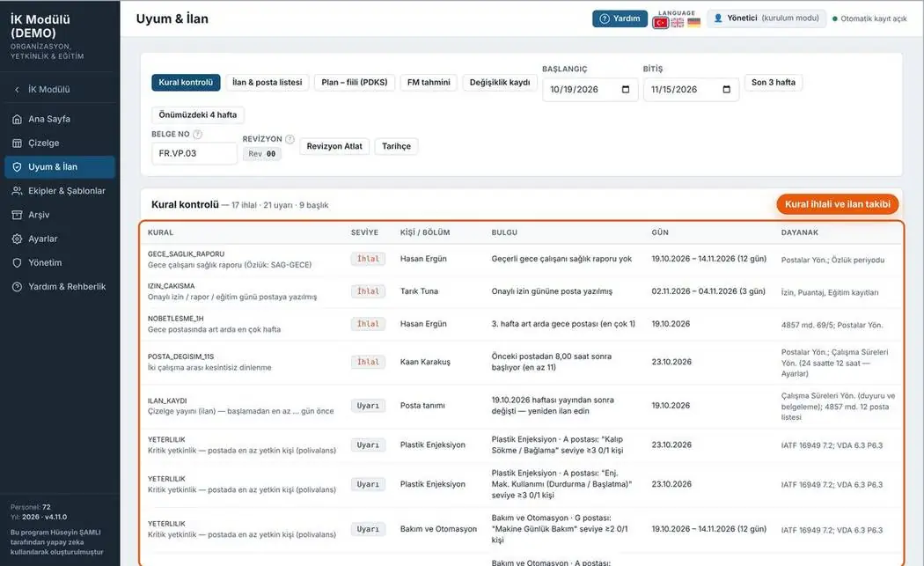Viewport: 924px width, 566px height.
Task: Click the name Kaan Karakuş
Action: pos(425,362)
